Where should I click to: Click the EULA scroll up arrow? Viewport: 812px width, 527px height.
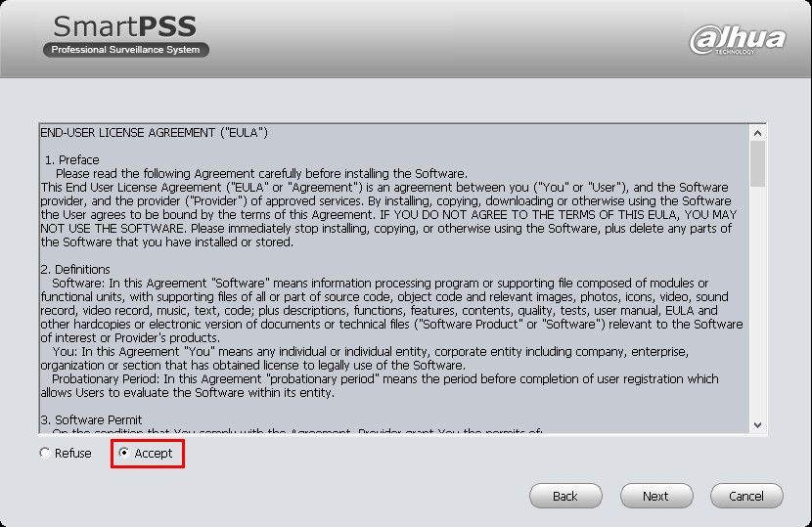tap(757, 133)
